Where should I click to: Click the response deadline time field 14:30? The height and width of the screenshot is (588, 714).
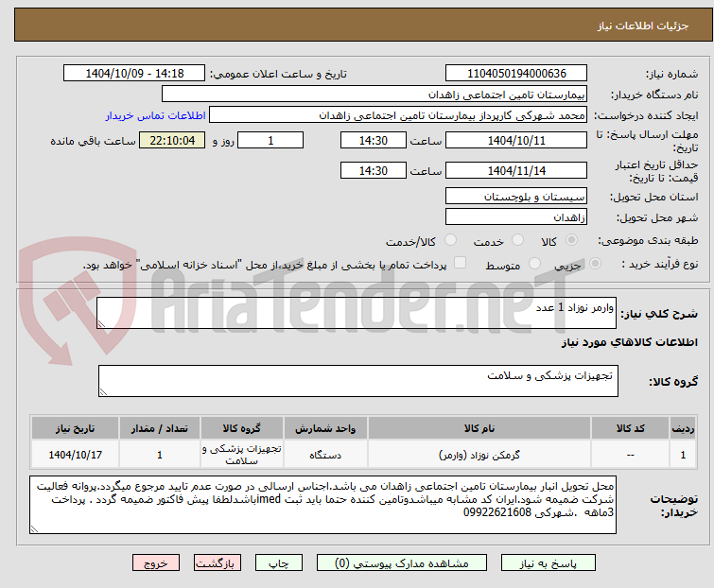tap(373, 140)
